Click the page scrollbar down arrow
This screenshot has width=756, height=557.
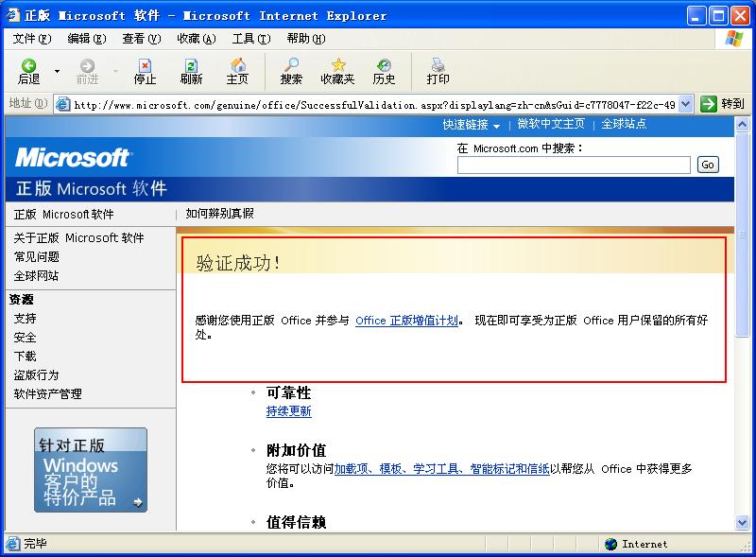(x=742, y=522)
